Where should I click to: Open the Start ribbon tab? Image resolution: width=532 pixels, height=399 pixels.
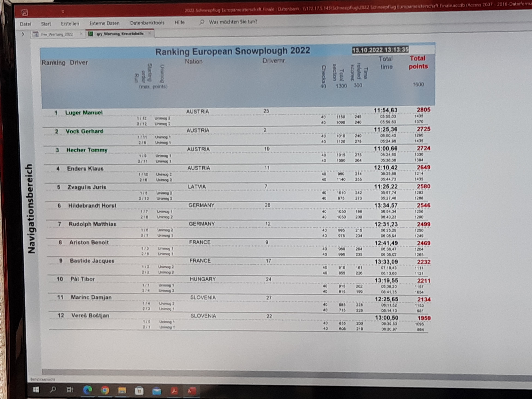click(46, 24)
